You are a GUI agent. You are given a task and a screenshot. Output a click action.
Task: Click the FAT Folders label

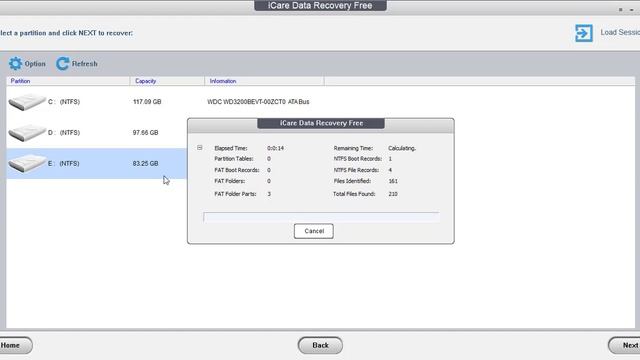click(x=230, y=181)
